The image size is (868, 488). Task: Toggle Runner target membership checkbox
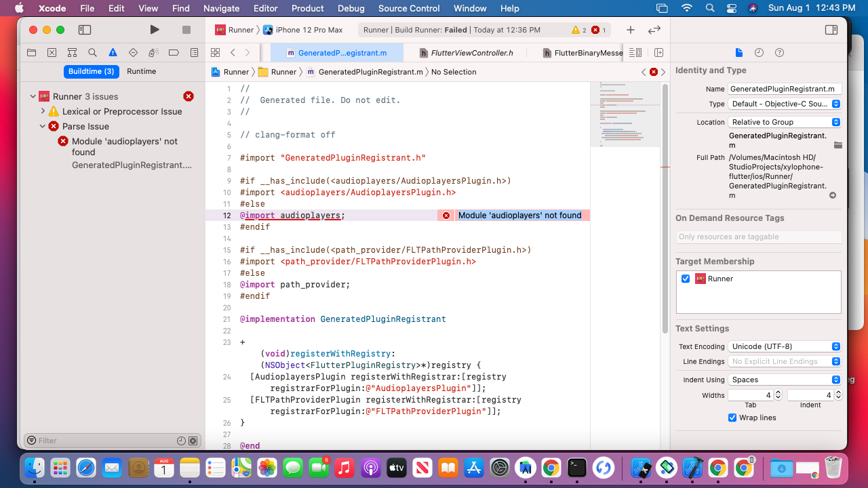pos(686,278)
